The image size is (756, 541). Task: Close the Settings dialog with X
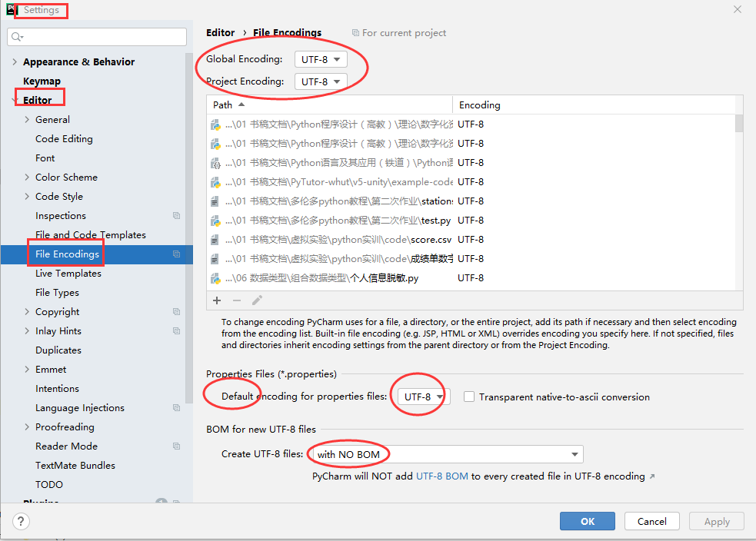tap(738, 9)
